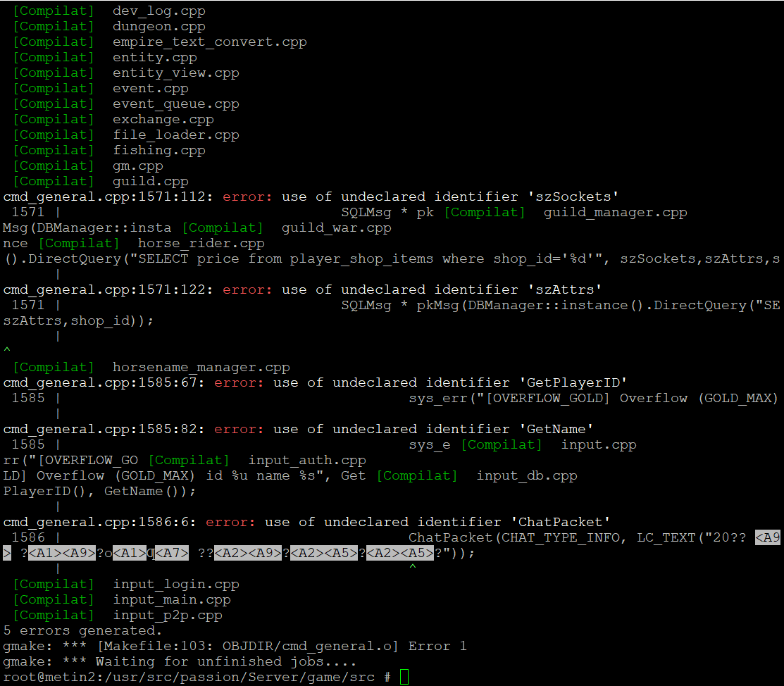Click empire_text_convert.cpp filename
Image resolution: width=784 pixels, height=686 pixels.
coord(209,42)
